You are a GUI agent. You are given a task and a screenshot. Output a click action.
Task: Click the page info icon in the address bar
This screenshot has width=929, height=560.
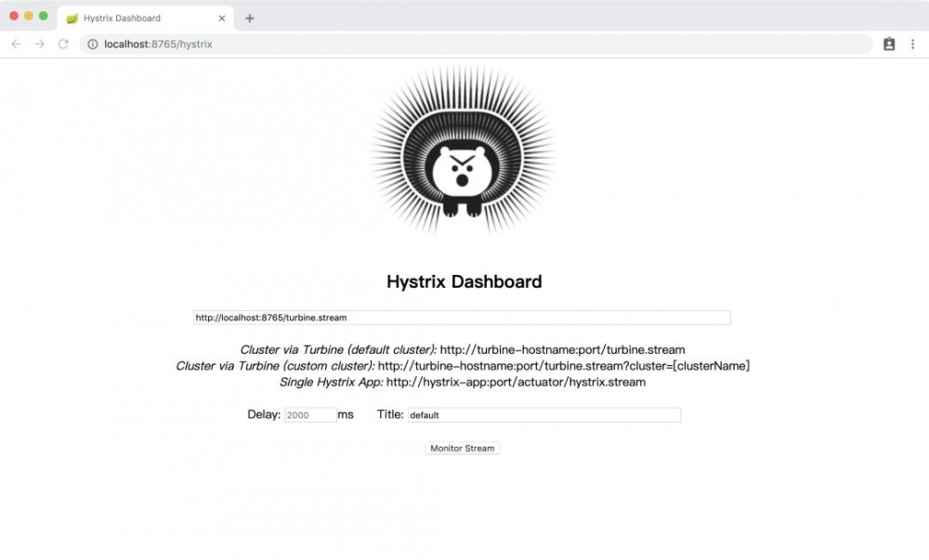point(94,43)
